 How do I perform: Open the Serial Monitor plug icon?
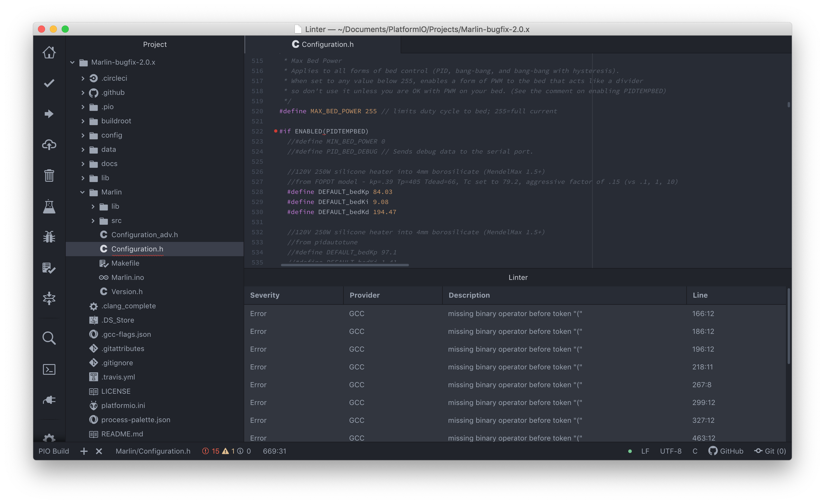point(49,400)
